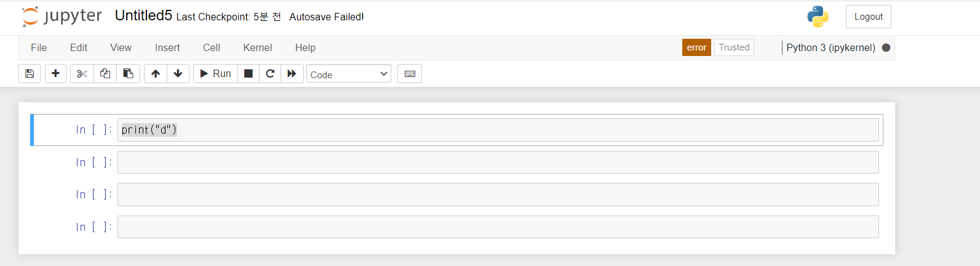This screenshot has width=980, height=266.
Task: Expand the Cell menu
Action: pyautogui.click(x=212, y=48)
